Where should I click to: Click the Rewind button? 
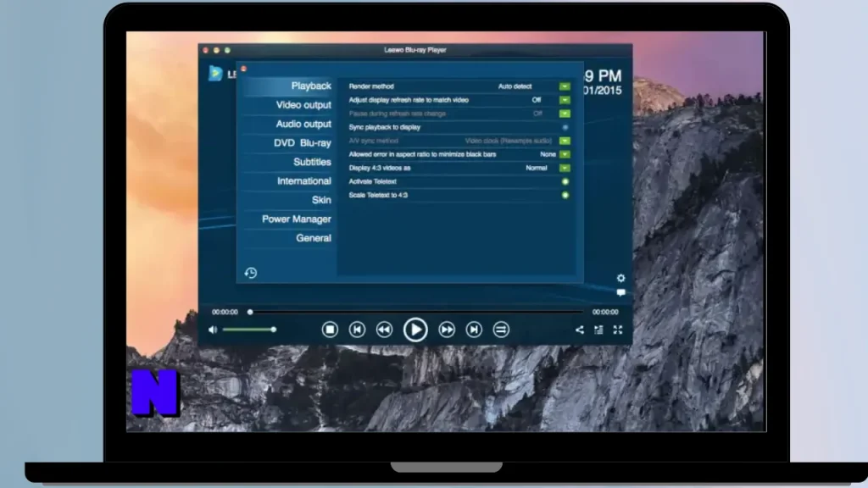pyautogui.click(x=384, y=330)
